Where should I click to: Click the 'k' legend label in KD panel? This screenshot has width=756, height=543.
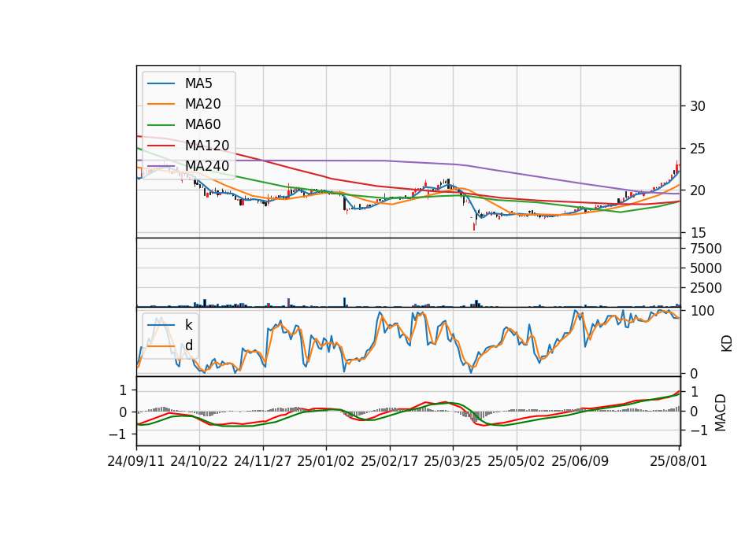(188, 325)
